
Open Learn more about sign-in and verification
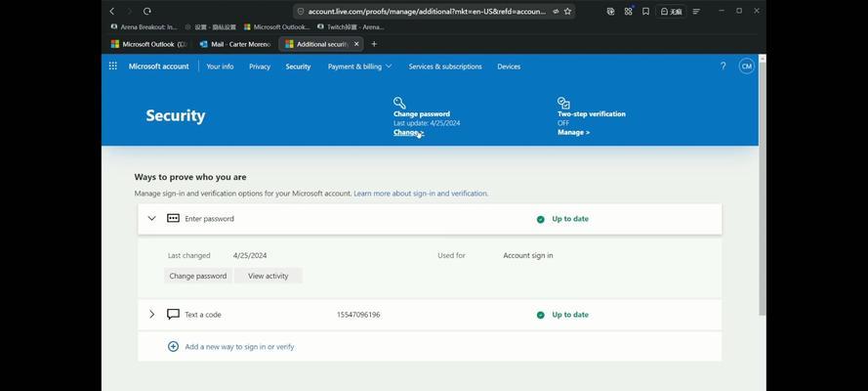coord(421,194)
